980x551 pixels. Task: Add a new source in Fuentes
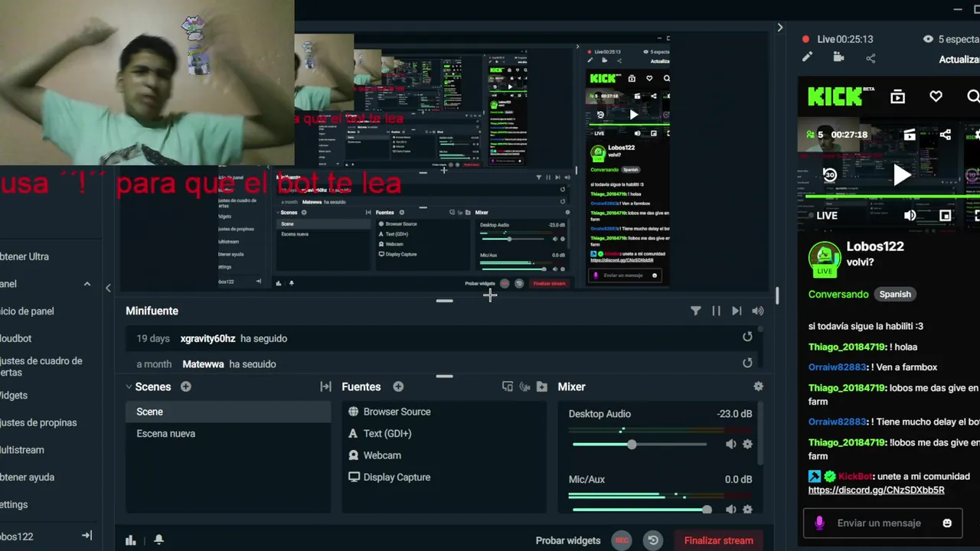(398, 386)
